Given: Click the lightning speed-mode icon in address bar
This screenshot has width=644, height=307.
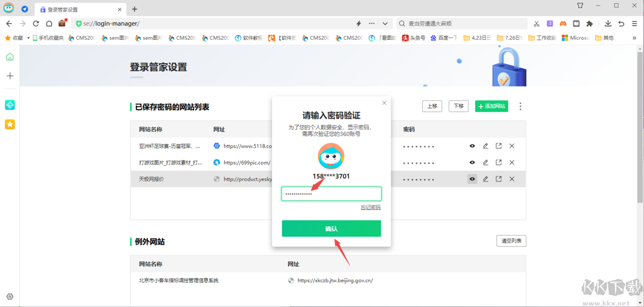Looking at the screenshot, I should pos(359,24).
